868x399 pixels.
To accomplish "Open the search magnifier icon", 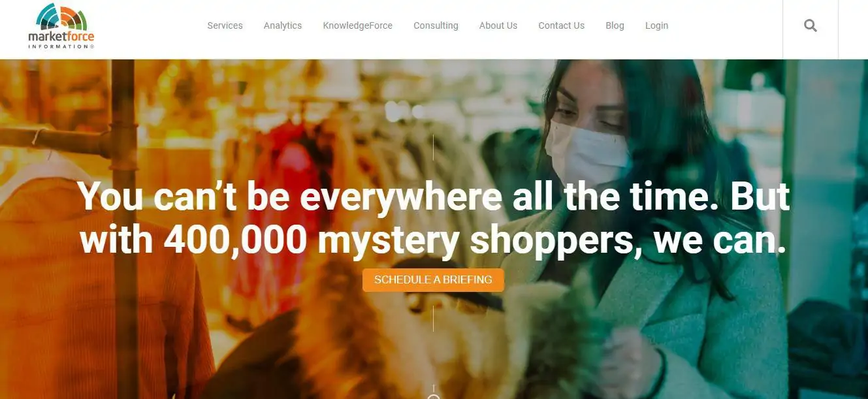I will pyautogui.click(x=811, y=26).
